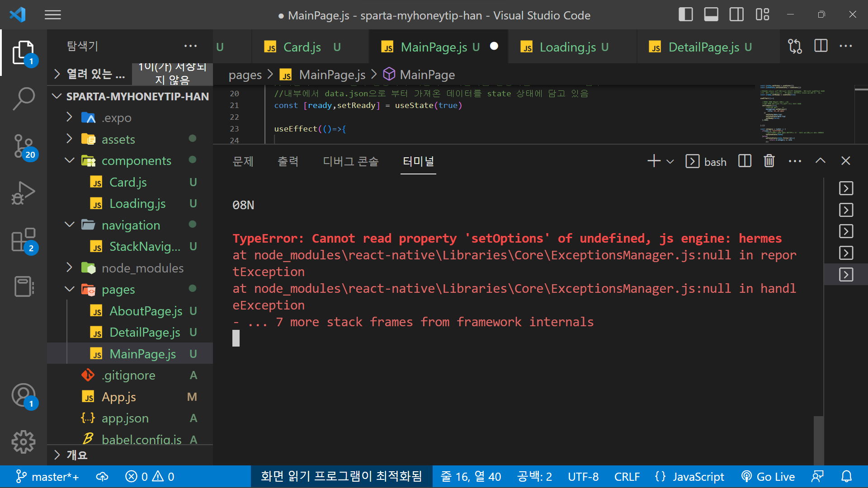The image size is (868, 488).
Task: Open terminal panel more actions
Action: click(x=795, y=161)
